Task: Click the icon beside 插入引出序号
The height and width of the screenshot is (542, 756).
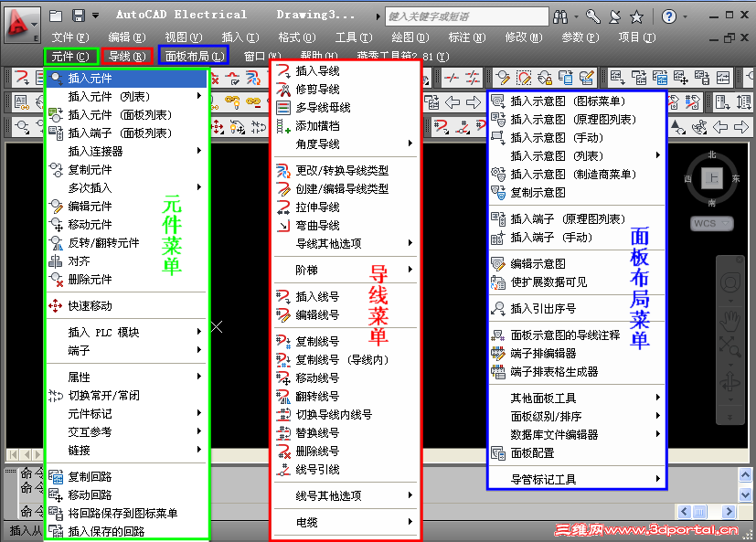Action: [x=498, y=309]
